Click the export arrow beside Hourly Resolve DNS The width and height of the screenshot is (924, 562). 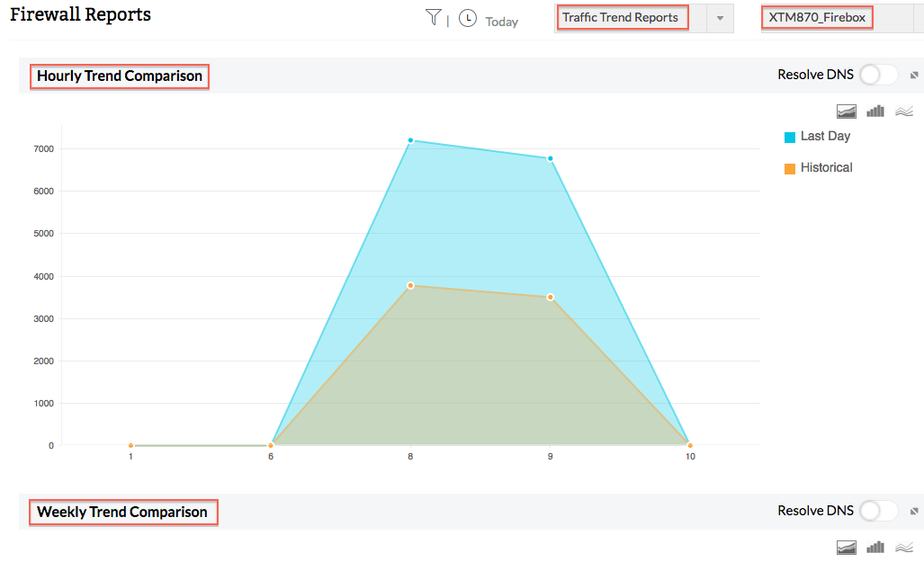(x=914, y=75)
